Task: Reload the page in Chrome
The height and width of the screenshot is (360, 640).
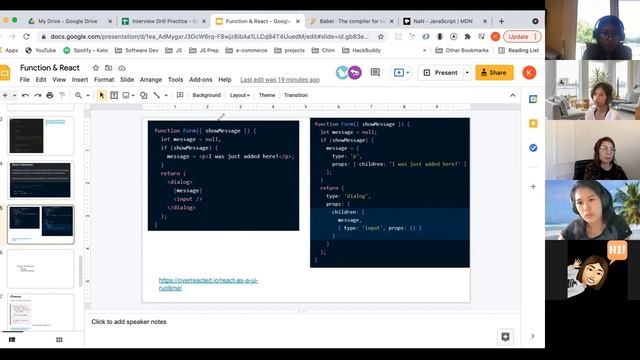Action: coord(27,37)
